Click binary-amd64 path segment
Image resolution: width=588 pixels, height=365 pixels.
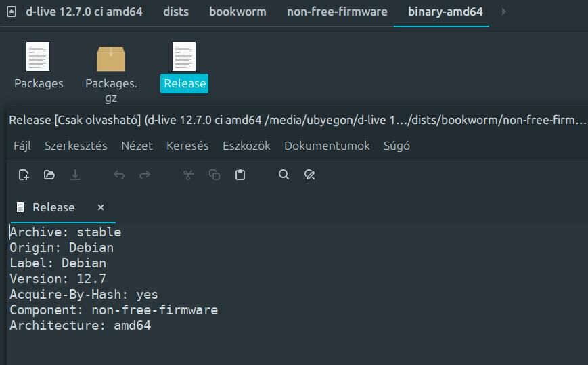pos(445,12)
